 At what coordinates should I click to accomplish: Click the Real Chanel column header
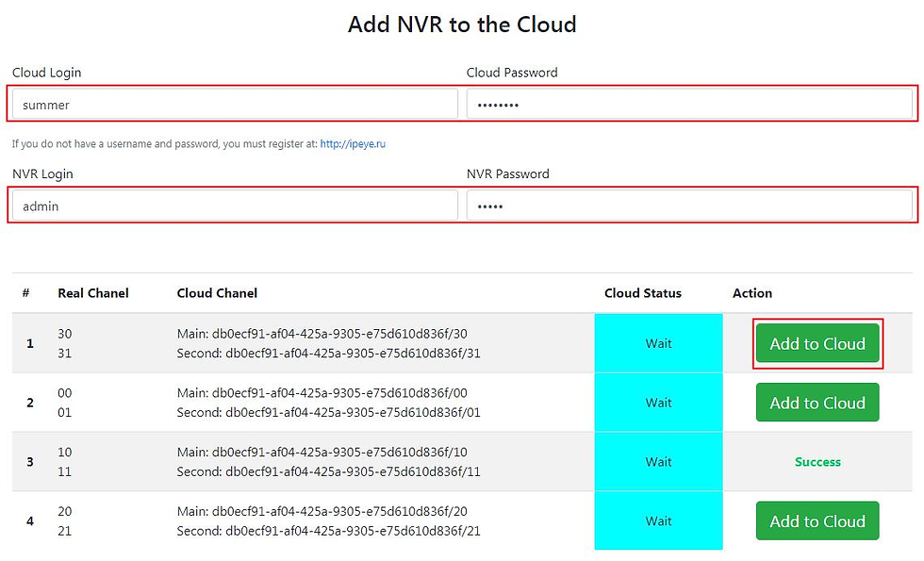point(93,293)
